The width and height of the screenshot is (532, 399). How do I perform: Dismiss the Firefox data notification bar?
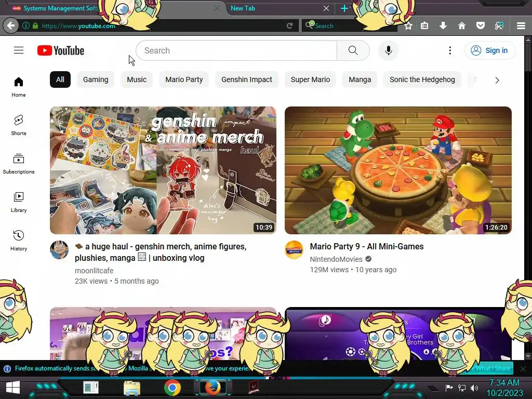523,368
